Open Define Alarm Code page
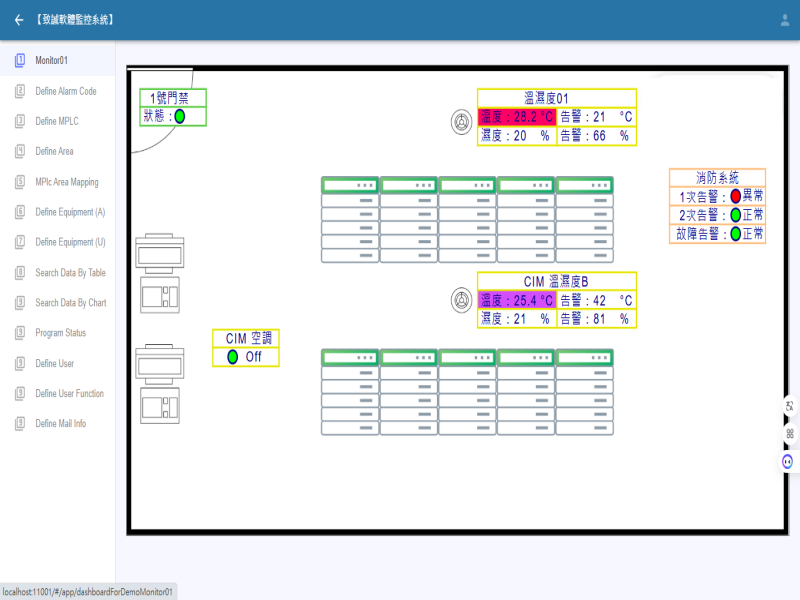 pos(58,91)
